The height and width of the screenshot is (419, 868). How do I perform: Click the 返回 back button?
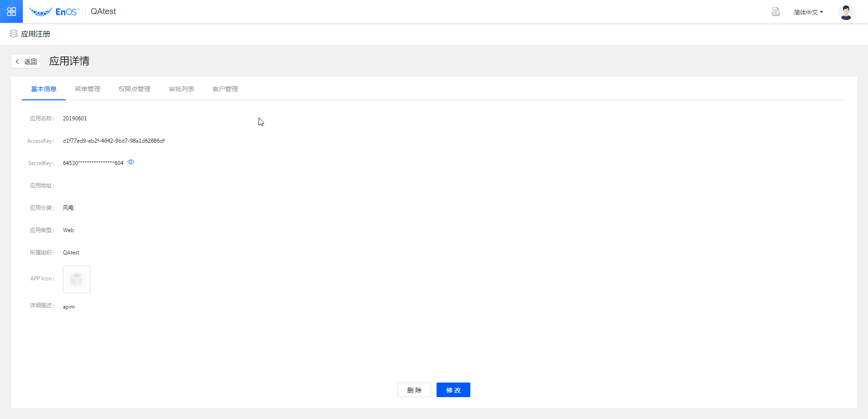point(26,61)
